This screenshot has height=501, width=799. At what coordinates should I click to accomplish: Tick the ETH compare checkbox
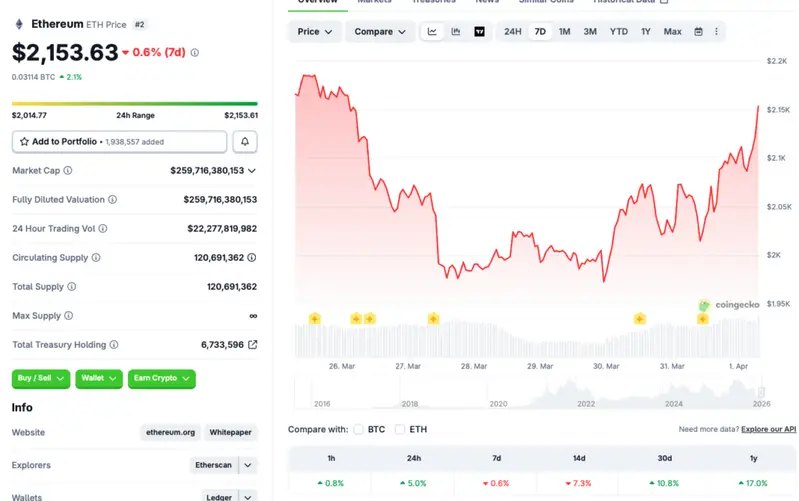pyautogui.click(x=400, y=429)
